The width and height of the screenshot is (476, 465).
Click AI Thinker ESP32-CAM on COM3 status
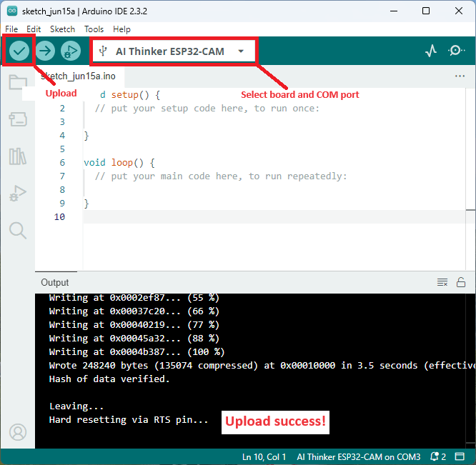(x=358, y=456)
